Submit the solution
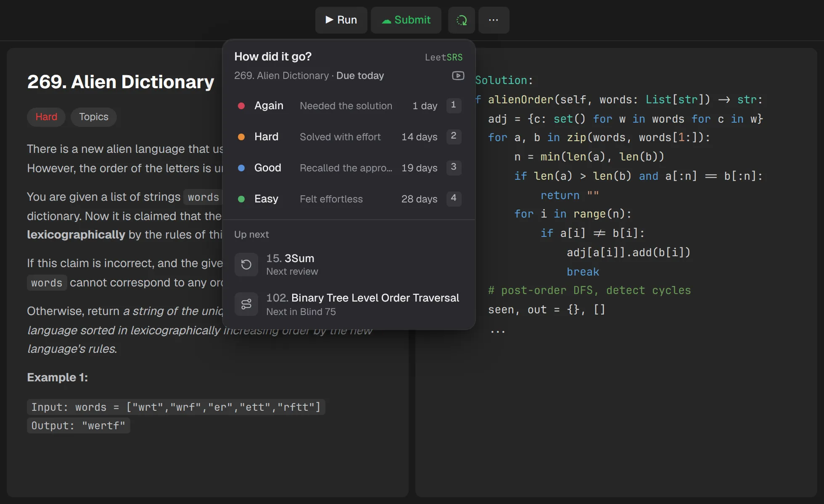 coord(406,20)
